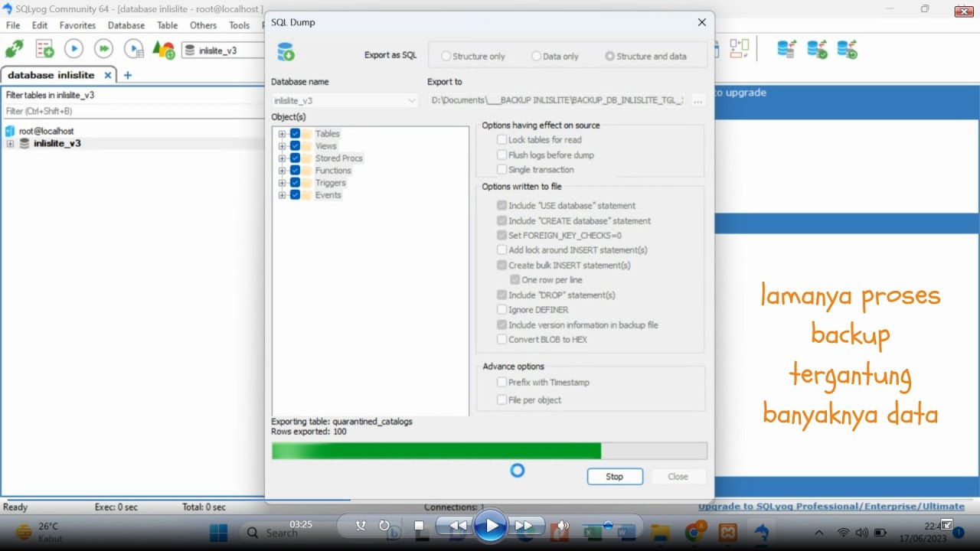The height and width of the screenshot is (551, 980).
Task: Click the Execute all queries double-arrow icon
Action: [x=103, y=49]
